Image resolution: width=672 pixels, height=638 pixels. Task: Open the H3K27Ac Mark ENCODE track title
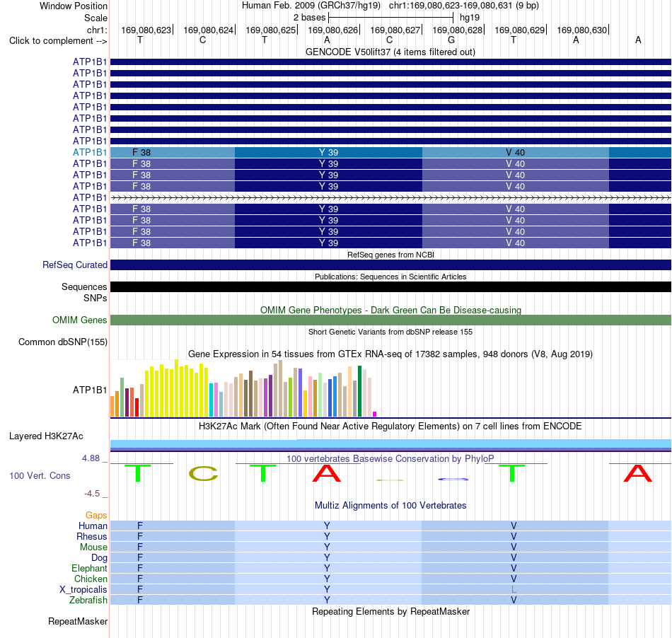[390, 426]
